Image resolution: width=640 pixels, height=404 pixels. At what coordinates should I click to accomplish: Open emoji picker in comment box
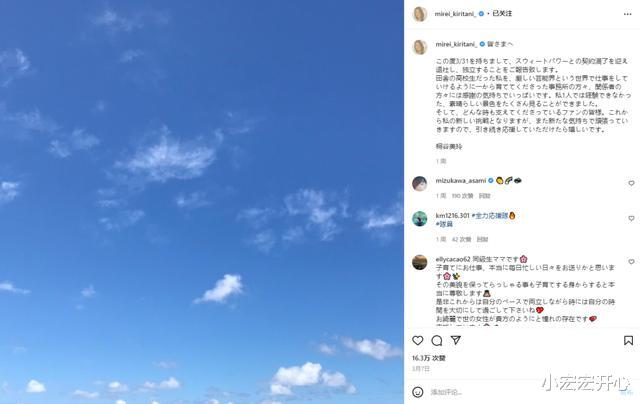(x=418, y=392)
